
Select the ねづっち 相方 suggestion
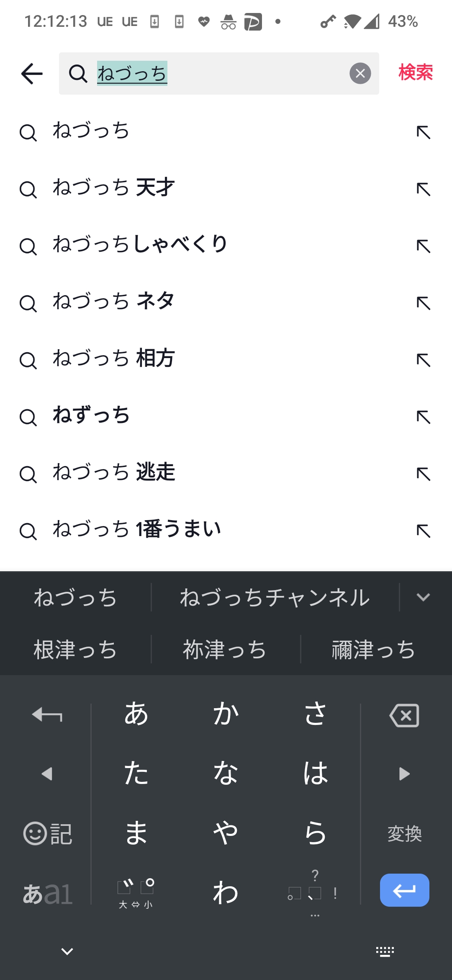(114, 358)
